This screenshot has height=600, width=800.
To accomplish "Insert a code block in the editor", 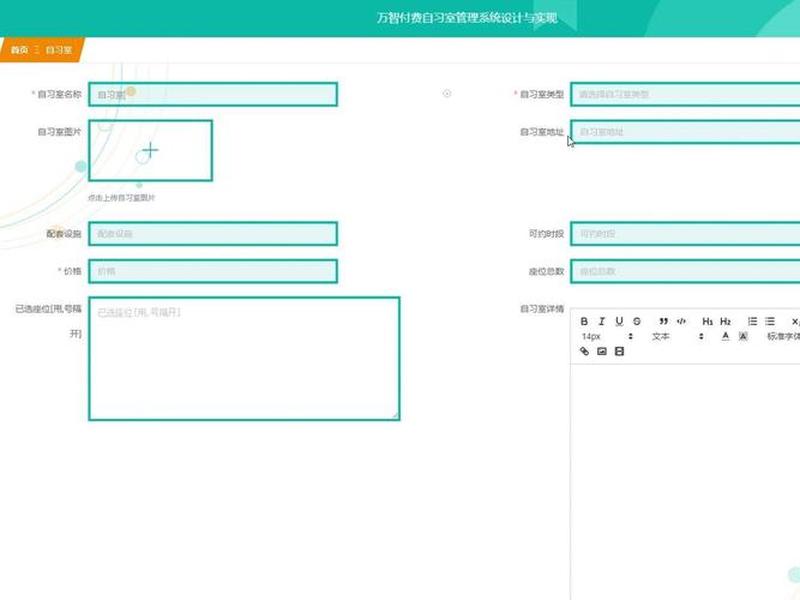I will pyautogui.click(x=681, y=321).
